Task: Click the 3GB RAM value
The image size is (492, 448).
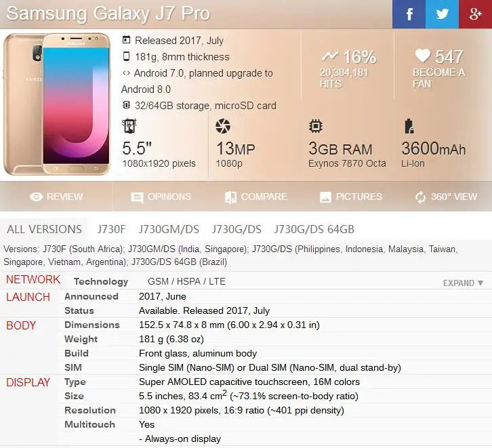Action: (340, 148)
